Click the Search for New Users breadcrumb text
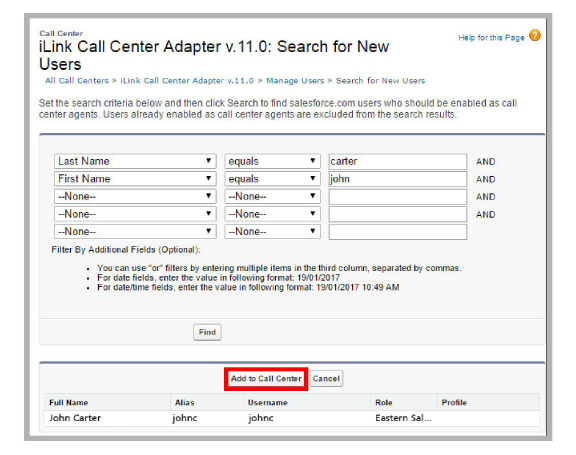This screenshot has height=455, width=576. coord(380,81)
